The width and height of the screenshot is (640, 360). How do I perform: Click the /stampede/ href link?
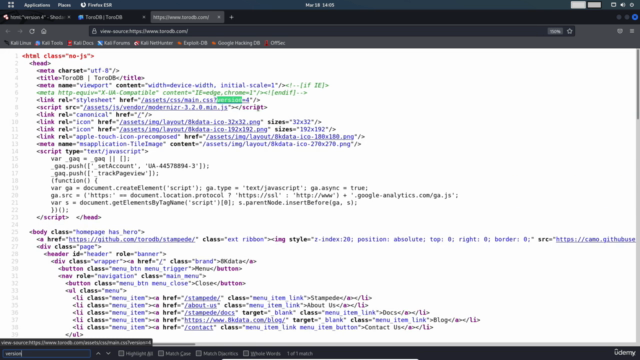click(202, 298)
